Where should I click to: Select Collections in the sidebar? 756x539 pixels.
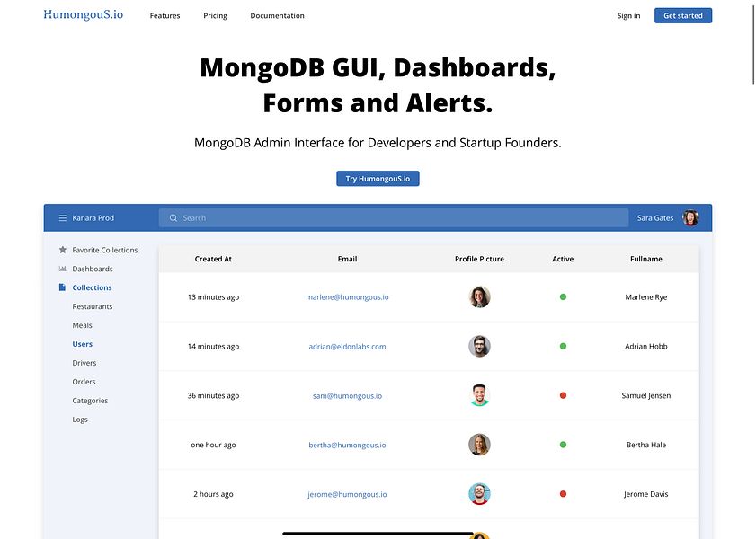92,287
